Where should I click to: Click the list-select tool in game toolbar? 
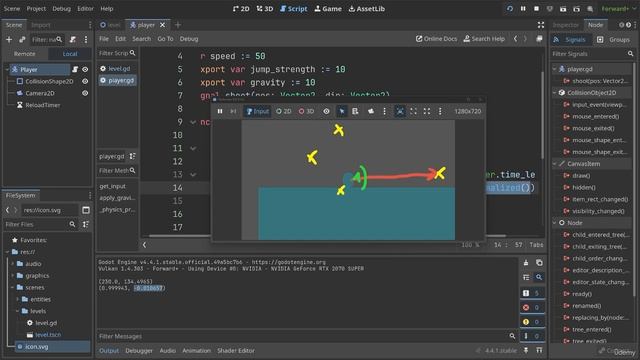point(355,111)
